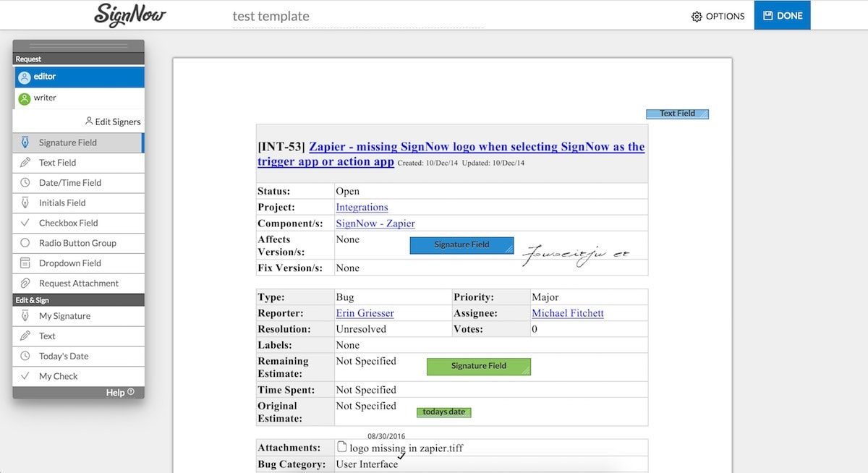
Task: Select the writer signer
Action: tap(79, 98)
